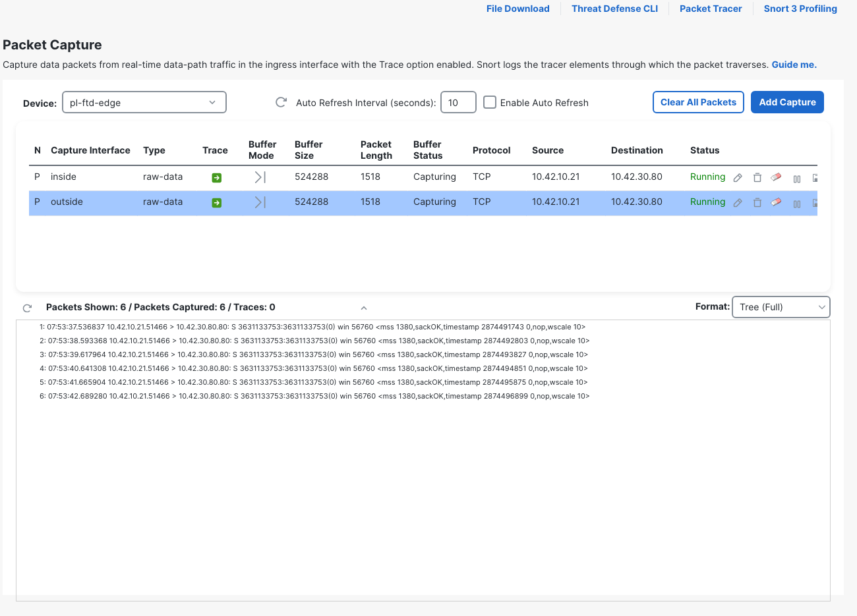Screen dimensions: 857x616
Task: Enable Auto Refresh checkbox
Action: pos(490,102)
